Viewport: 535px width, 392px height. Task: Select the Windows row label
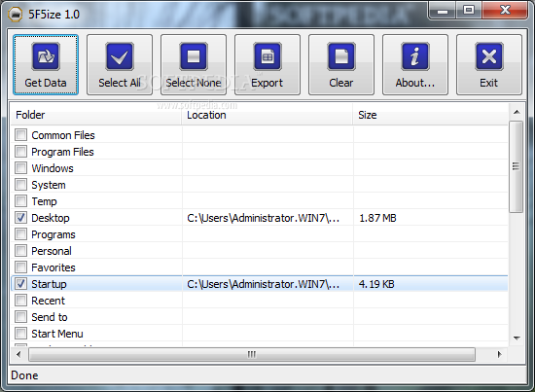(53, 168)
